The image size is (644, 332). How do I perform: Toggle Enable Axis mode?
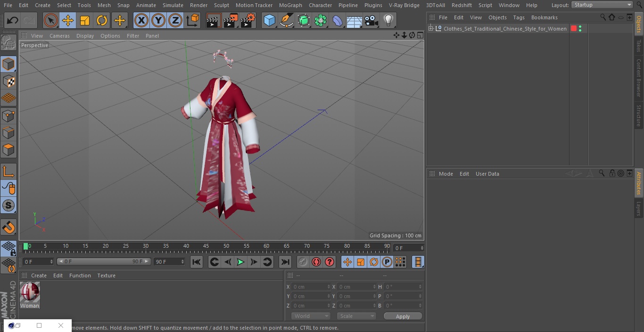coord(8,171)
